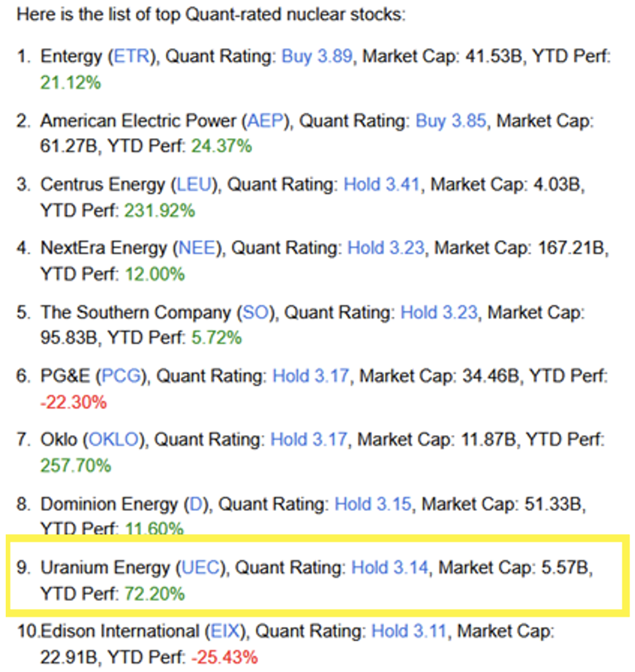The image size is (635, 672).
Task: Open the UEC ticker link
Action: (201, 568)
